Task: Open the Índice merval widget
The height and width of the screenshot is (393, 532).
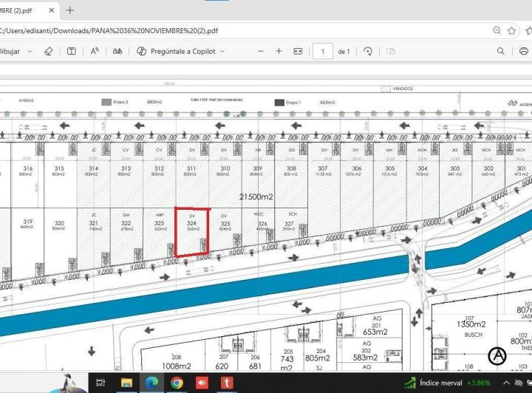Action: [x=447, y=383]
